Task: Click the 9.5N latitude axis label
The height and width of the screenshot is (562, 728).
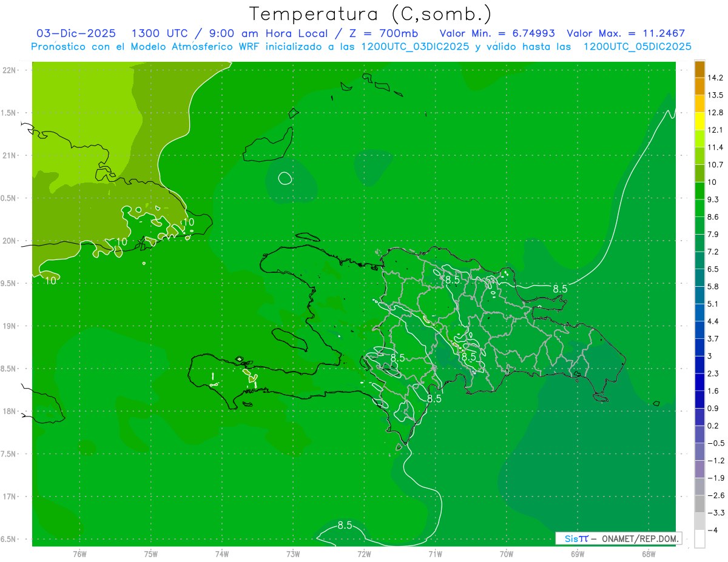Action: [x=9, y=283]
